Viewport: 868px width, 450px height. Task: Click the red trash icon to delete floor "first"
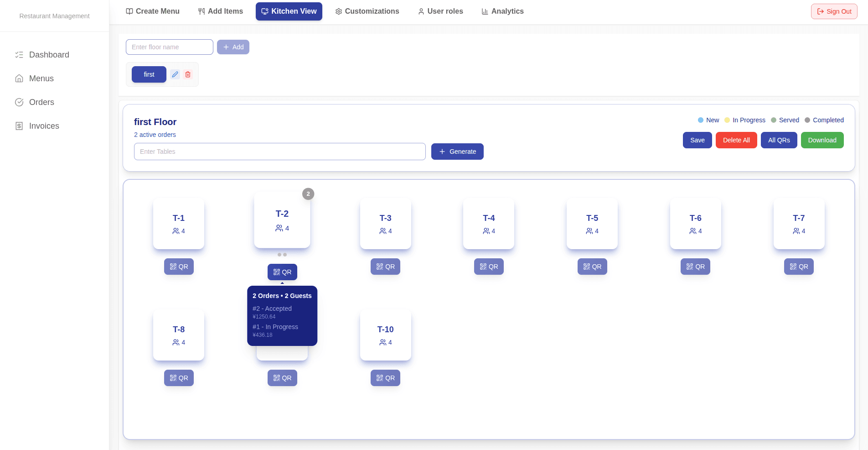(188, 74)
